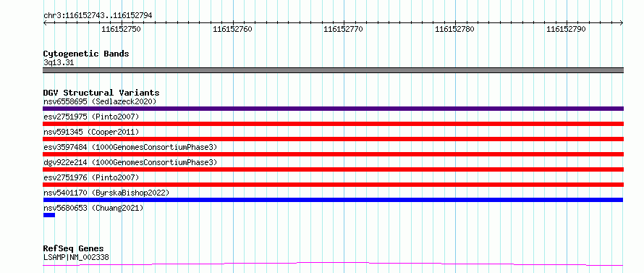Open variant label esv2751976 (Pinto2007)

91,177
